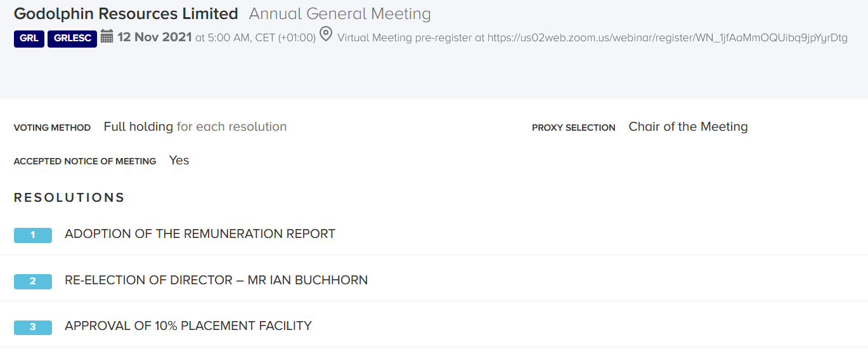
Task: Select the 12 Nov 2021 meeting date
Action: 155,37
